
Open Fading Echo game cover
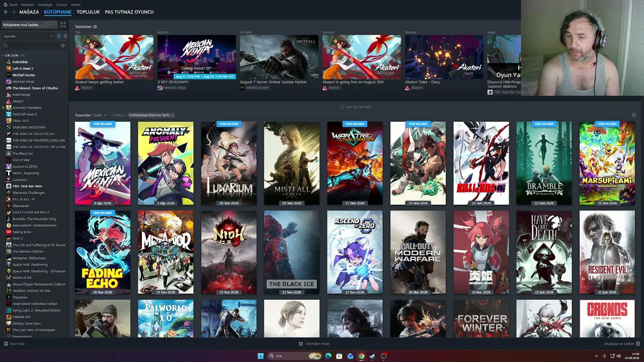click(103, 252)
